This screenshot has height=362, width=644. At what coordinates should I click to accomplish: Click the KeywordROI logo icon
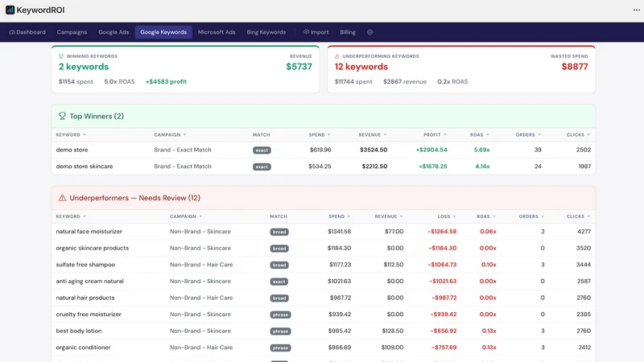point(10,10)
